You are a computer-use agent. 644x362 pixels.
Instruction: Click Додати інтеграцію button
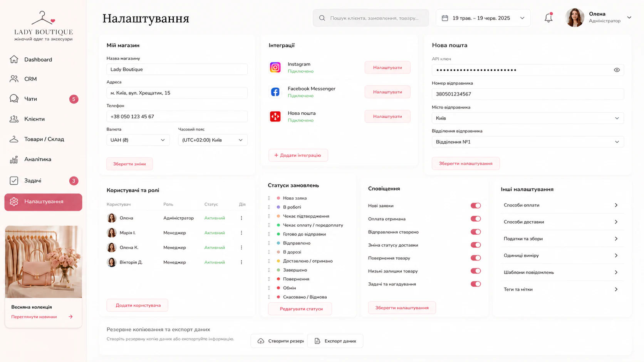(x=298, y=155)
